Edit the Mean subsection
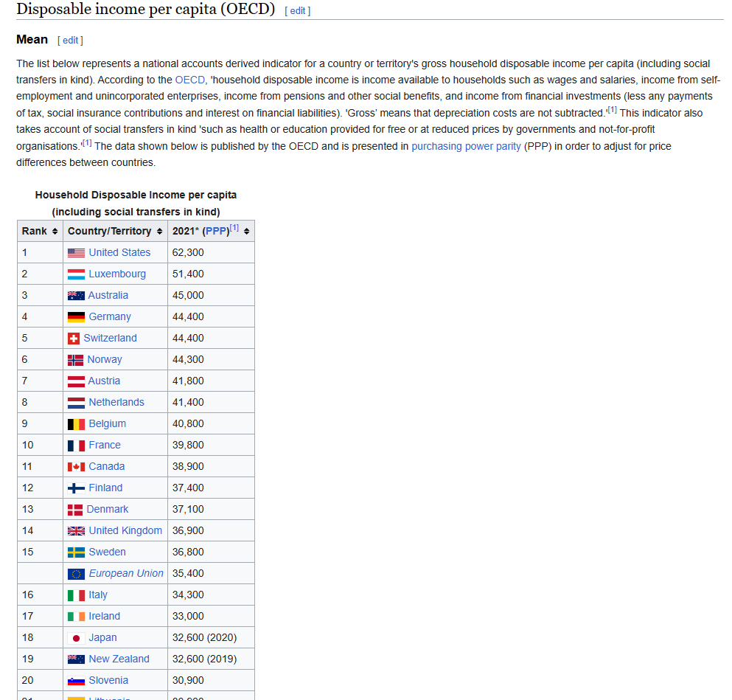 pos(71,40)
